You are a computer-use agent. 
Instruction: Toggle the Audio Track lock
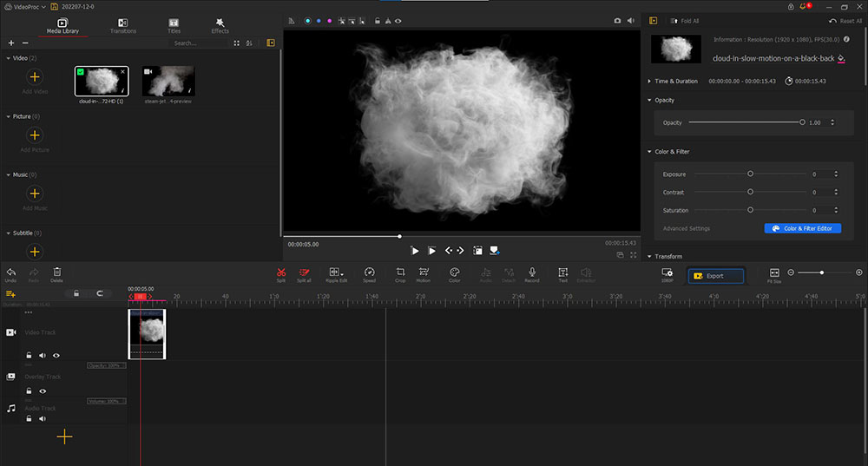29,418
